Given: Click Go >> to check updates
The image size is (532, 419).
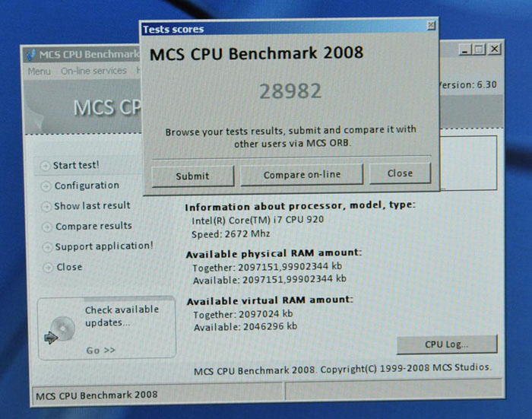Looking at the screenshot, I should click(x=101, y=350).
